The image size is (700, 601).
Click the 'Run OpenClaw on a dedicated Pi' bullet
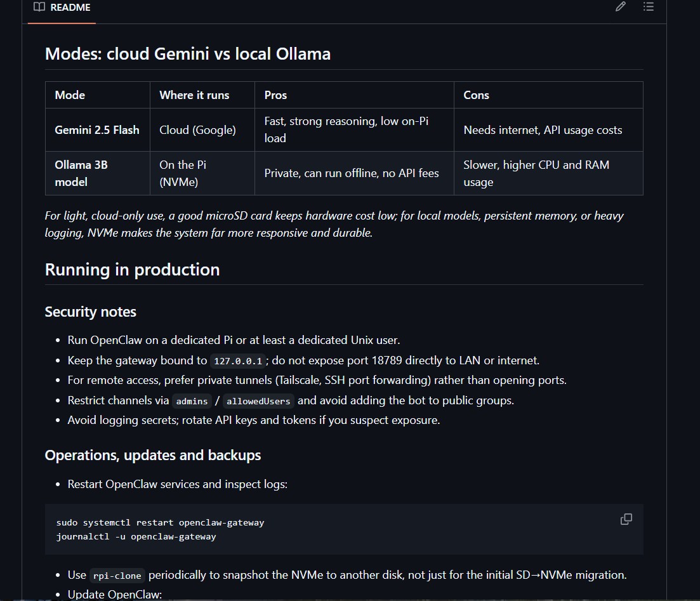234,340
